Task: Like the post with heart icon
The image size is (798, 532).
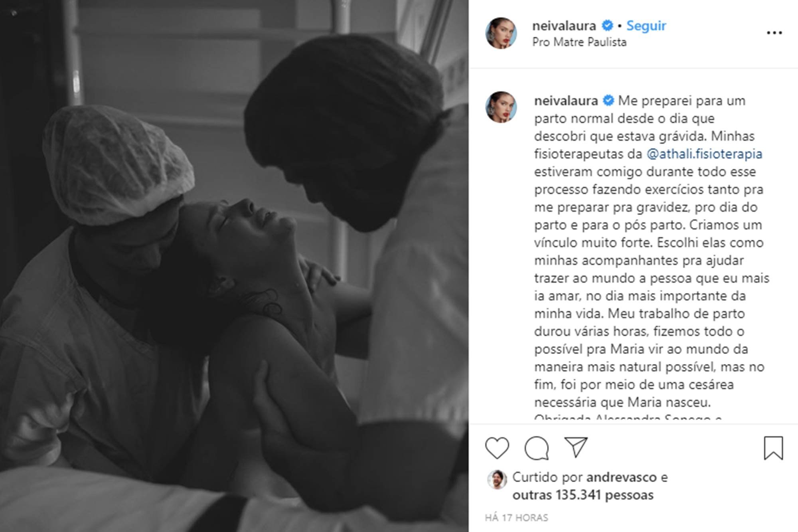Action: [497, 448]
